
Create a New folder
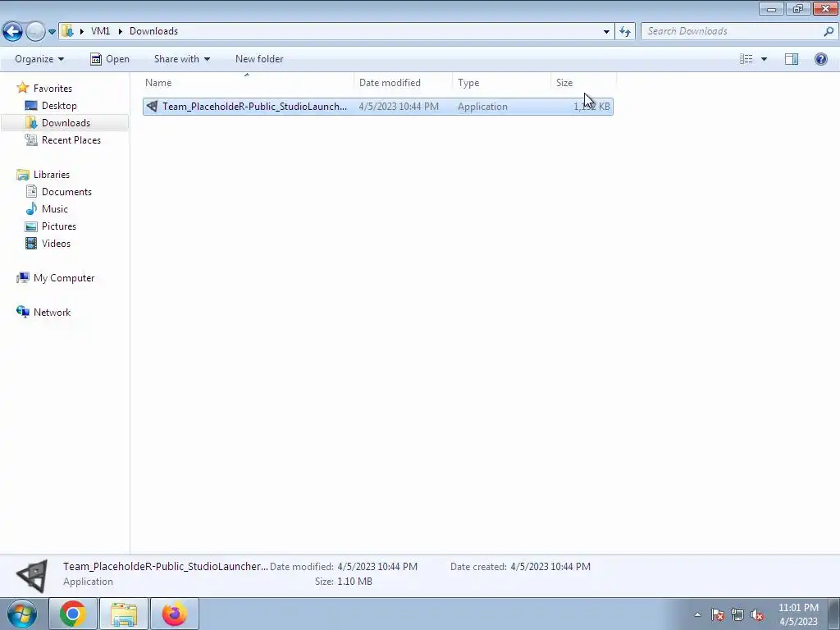coord(259,59)
